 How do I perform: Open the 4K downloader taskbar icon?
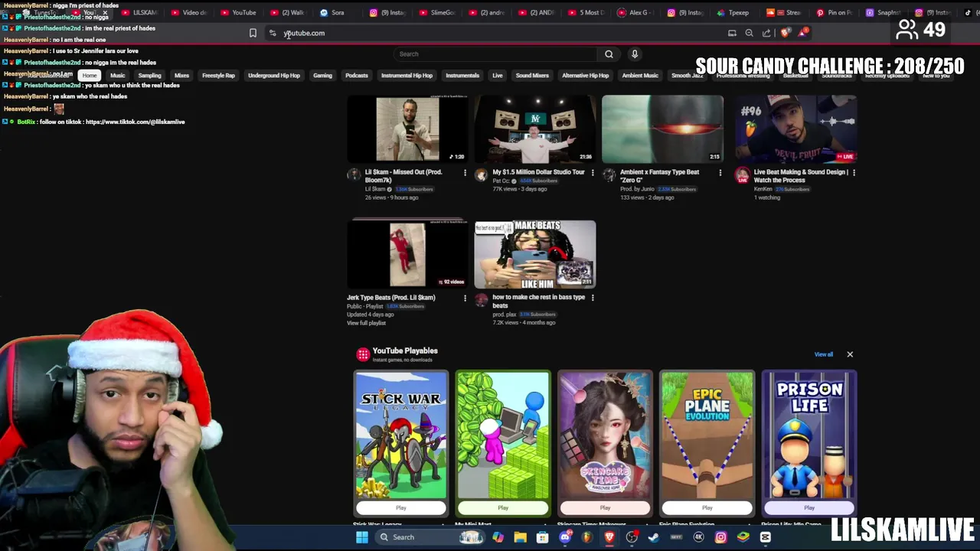click(698, 537)
